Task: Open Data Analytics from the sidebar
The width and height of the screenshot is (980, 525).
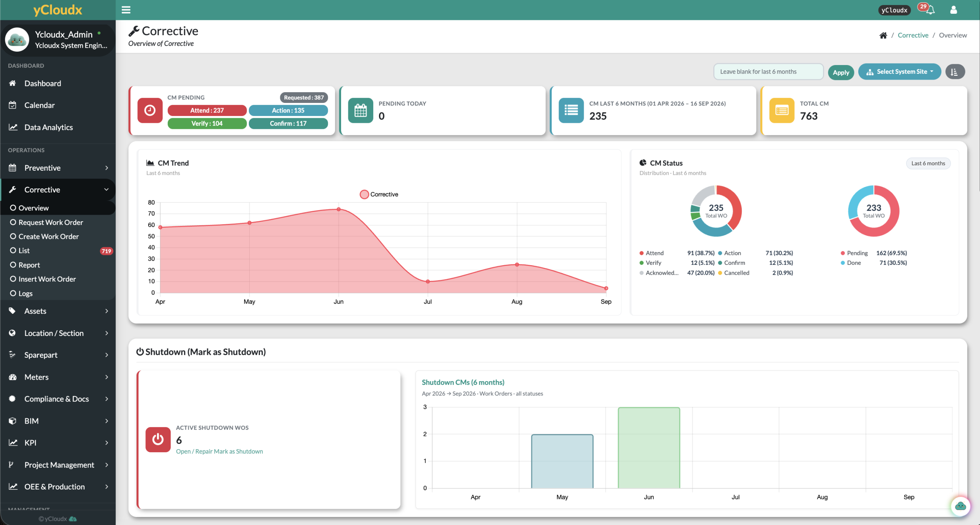Action: (58, 127)
